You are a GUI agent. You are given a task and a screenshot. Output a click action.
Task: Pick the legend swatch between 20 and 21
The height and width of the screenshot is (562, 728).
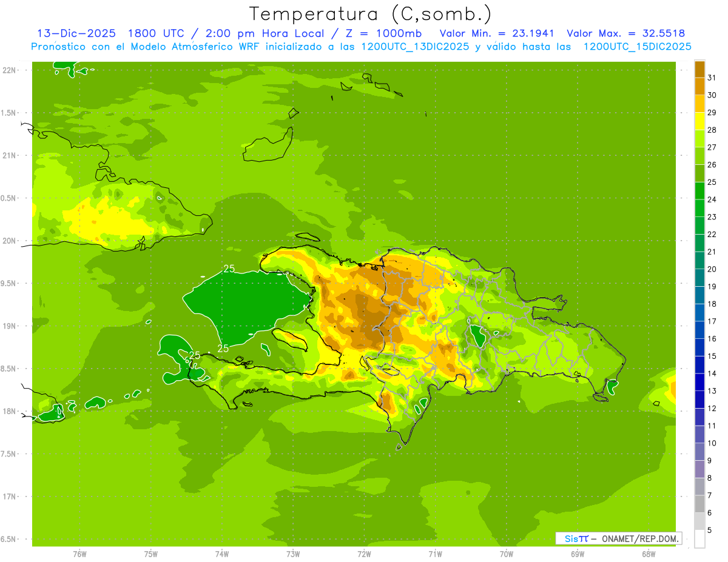tap(699, 260)
